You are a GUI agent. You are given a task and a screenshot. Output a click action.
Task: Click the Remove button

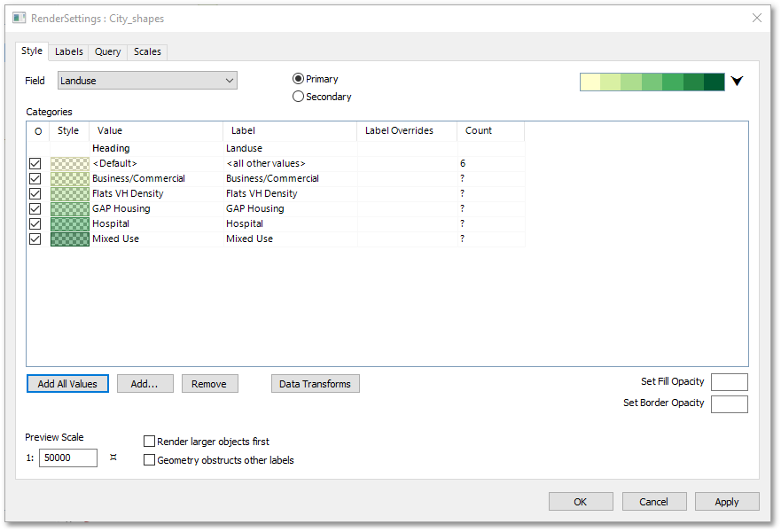click(x=209, y=384)
